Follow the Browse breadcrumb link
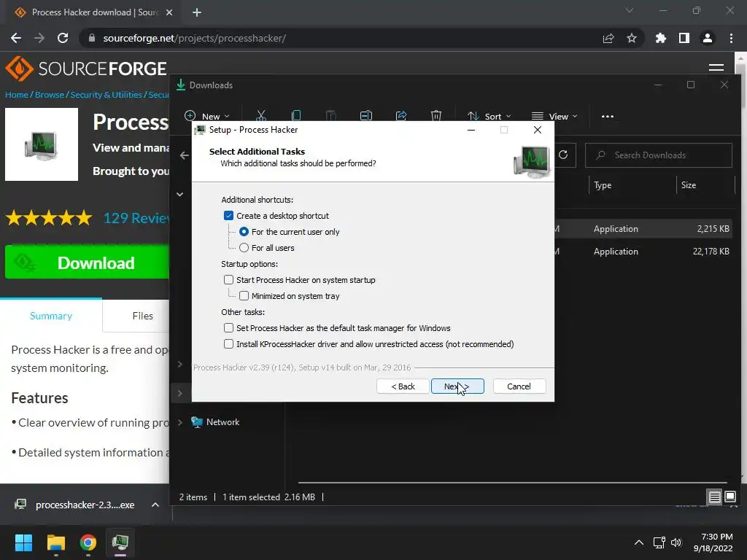This screenshot has height=560, width=747. (49, 94)
